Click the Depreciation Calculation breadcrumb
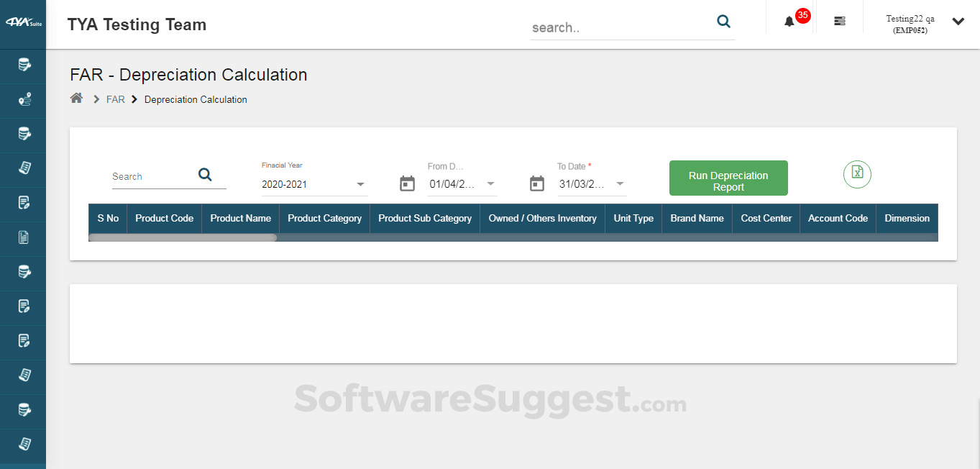980x469 pixels. tap(195, 99)
